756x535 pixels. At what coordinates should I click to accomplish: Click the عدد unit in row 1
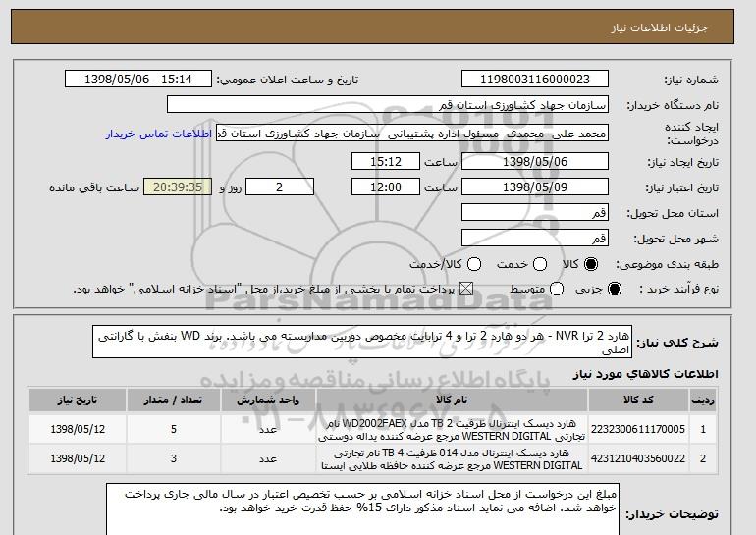tap(268, 429)
